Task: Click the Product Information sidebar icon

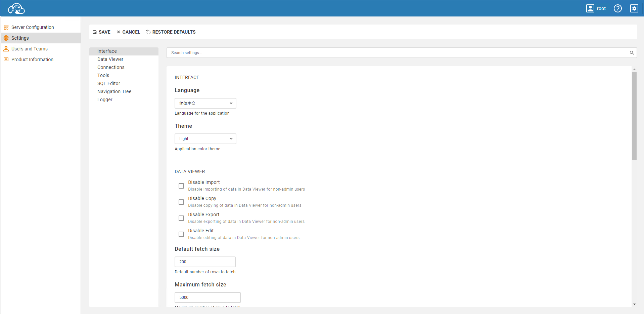Action: tap(6, 60)
